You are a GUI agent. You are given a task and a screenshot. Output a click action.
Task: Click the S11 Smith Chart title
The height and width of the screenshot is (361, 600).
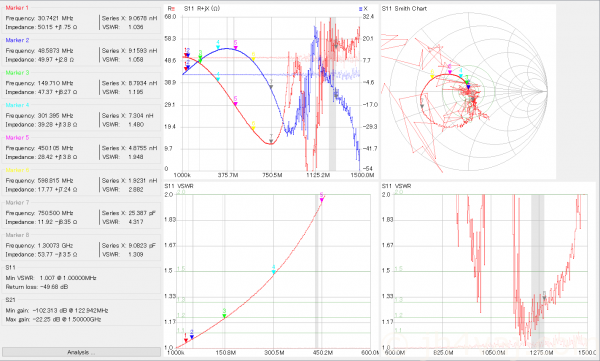click(404, 8)
